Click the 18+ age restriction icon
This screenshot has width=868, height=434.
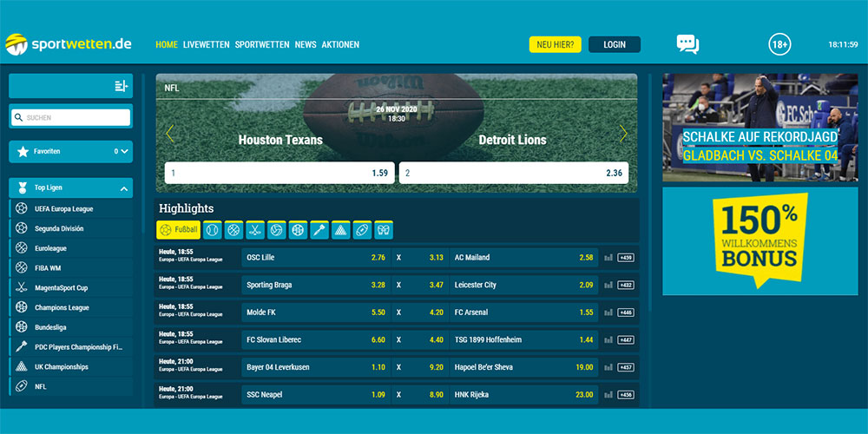pos(779,44)
